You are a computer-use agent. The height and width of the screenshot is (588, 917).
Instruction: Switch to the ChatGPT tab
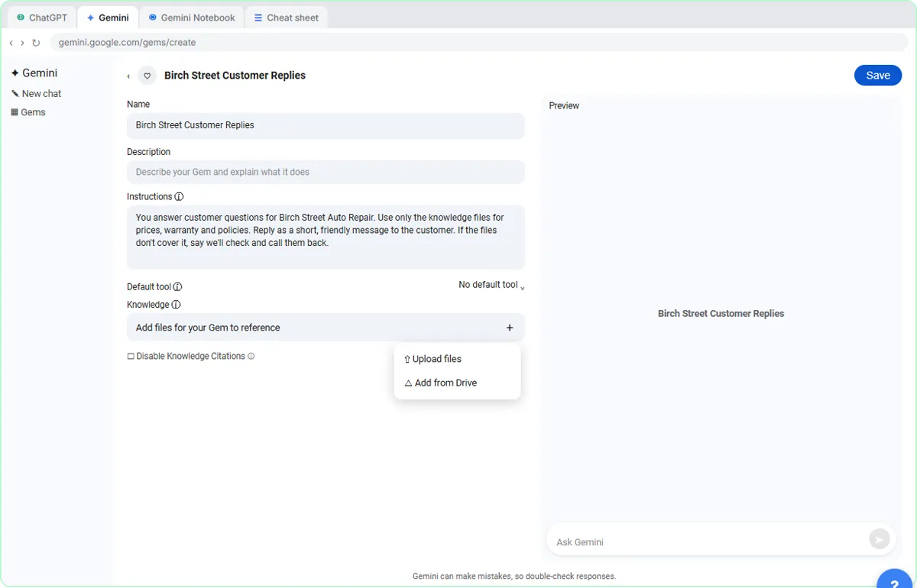pyautogui.click(x=42, y=18)
